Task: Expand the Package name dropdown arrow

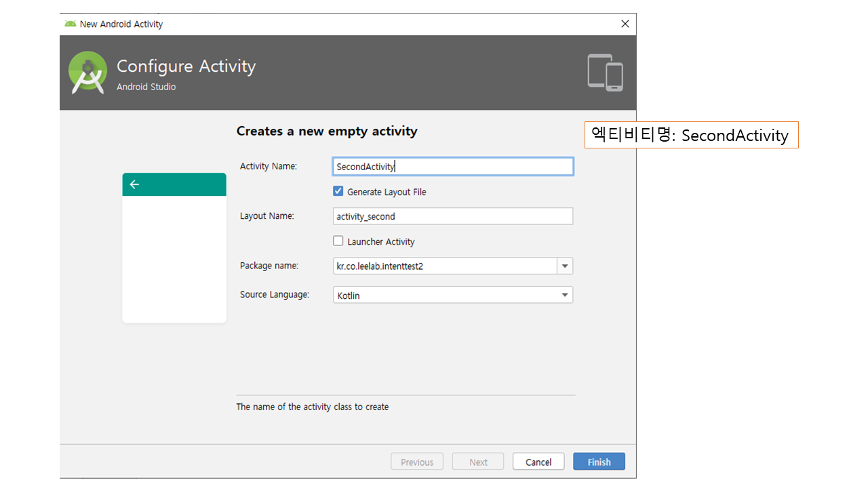Action: [565, 266]
